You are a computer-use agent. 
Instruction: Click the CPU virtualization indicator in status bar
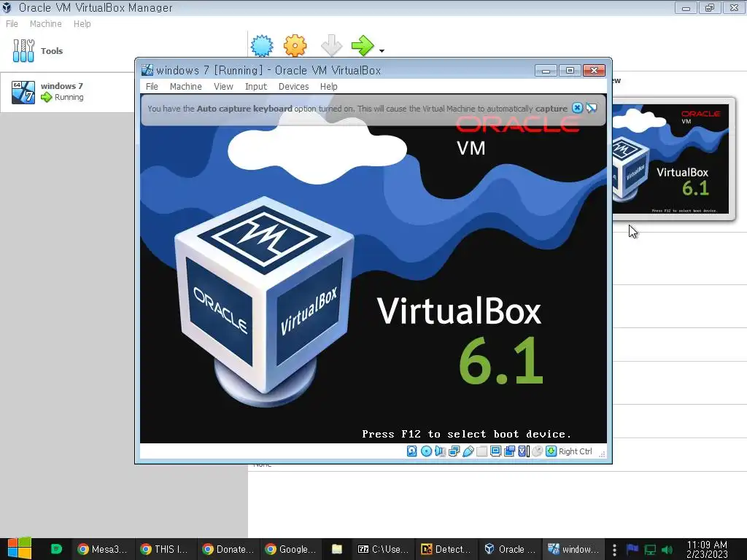[523, 451]
